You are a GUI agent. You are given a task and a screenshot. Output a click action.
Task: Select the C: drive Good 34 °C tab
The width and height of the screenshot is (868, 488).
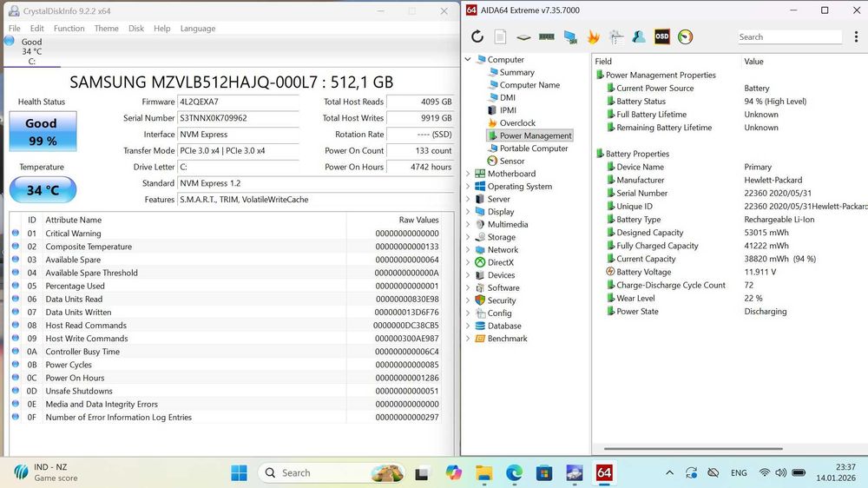click(x=31, y=51)
